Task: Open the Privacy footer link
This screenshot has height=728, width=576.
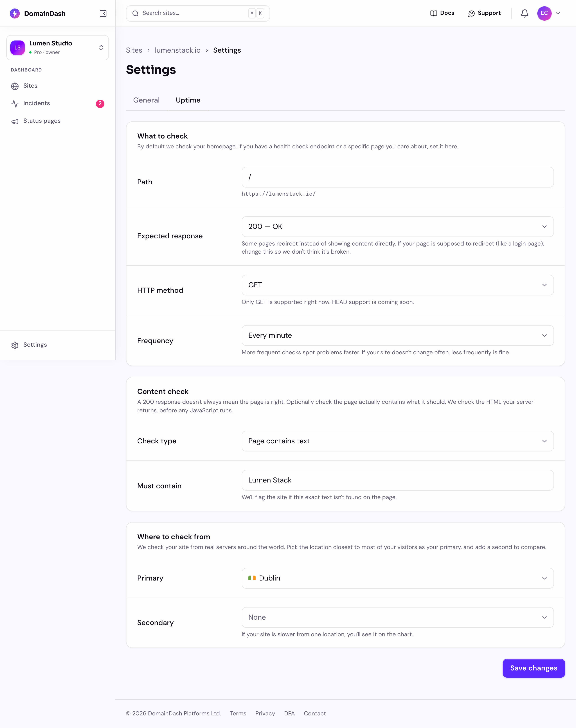Action: (265, 714)
